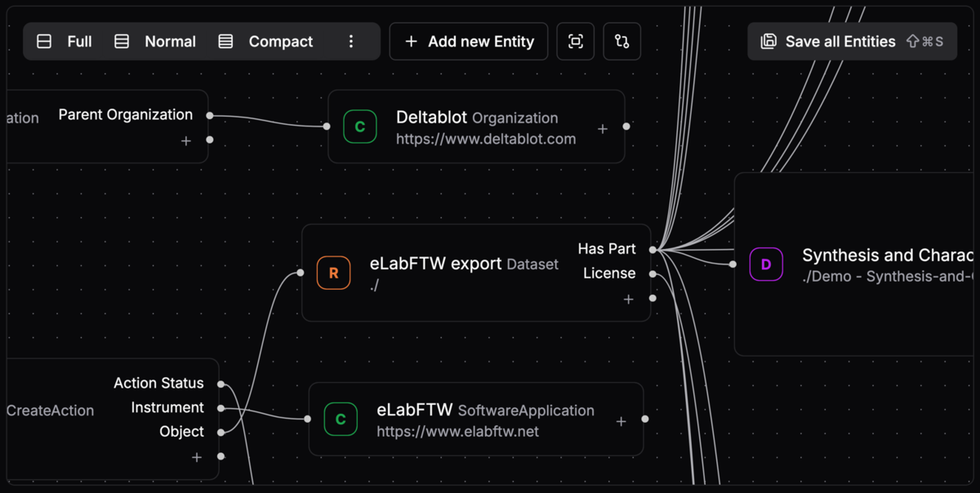Screen dimensions: 980x493
Task: Click purple D icon on Synthesis node
Action: pos(766,264)
